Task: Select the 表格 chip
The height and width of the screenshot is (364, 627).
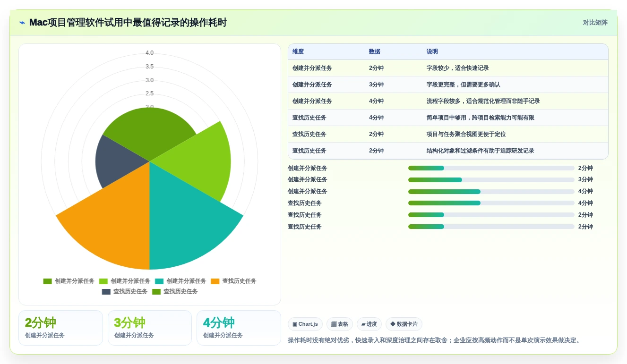Action: click(x=340, y=324)
